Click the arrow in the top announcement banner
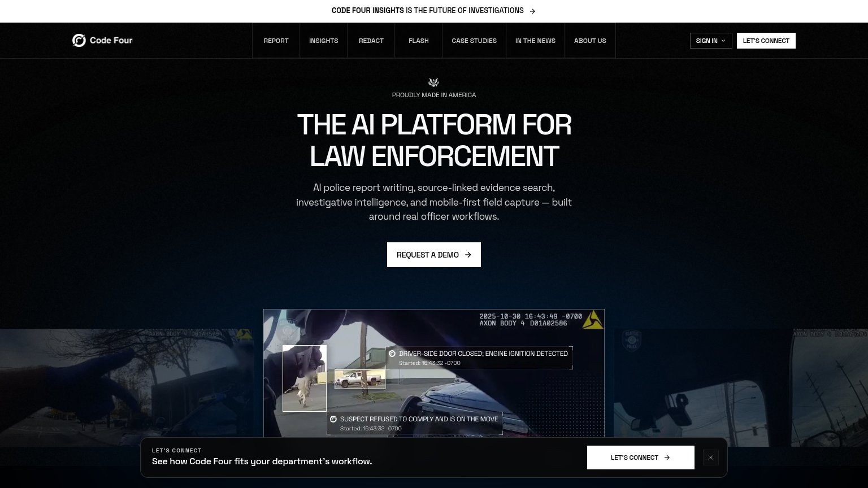Image resolution: width=868 pixels, height=488 pixels. [x=532, y=11]
